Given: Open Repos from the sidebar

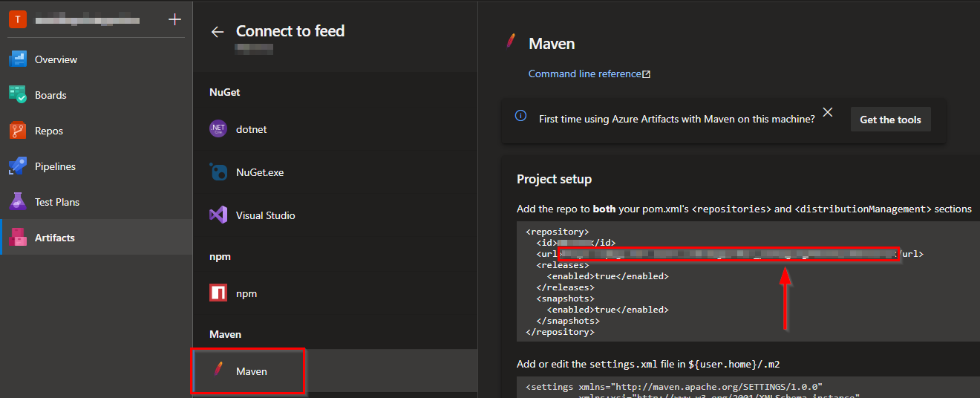Looking at the screenshot, I should [48, 131].
